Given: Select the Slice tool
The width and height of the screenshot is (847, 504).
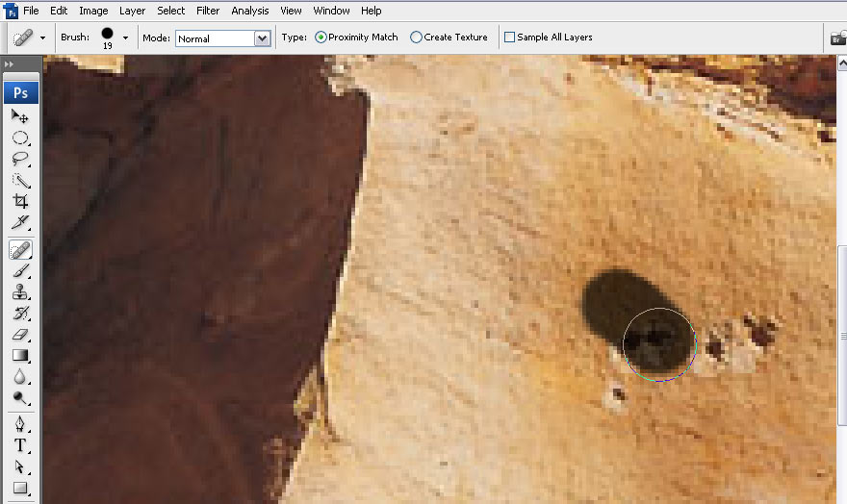Looking at the screenshot, I should coord(20,222).
